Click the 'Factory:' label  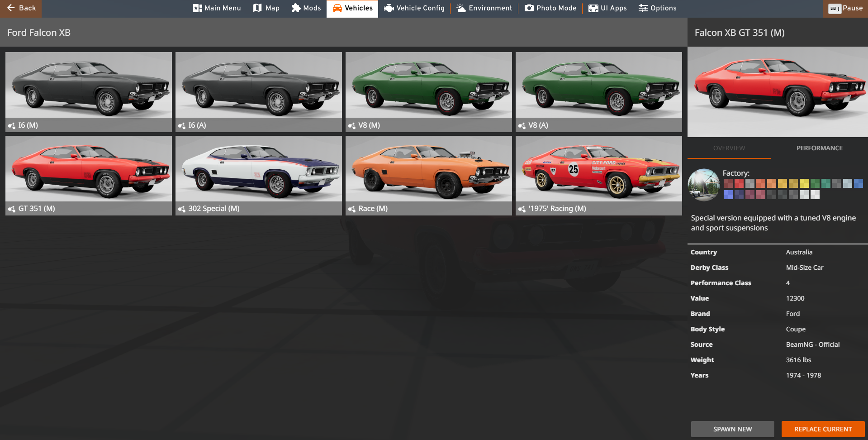tap(736, 173)
